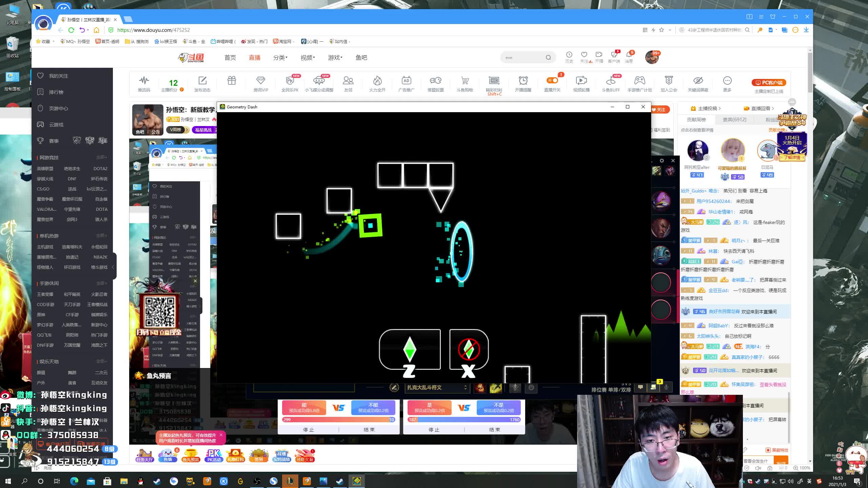The width and height of the screenshot is (868, 488).
Task: Collapse the left sidebar with arrow handle
Action: click(113, 267)
